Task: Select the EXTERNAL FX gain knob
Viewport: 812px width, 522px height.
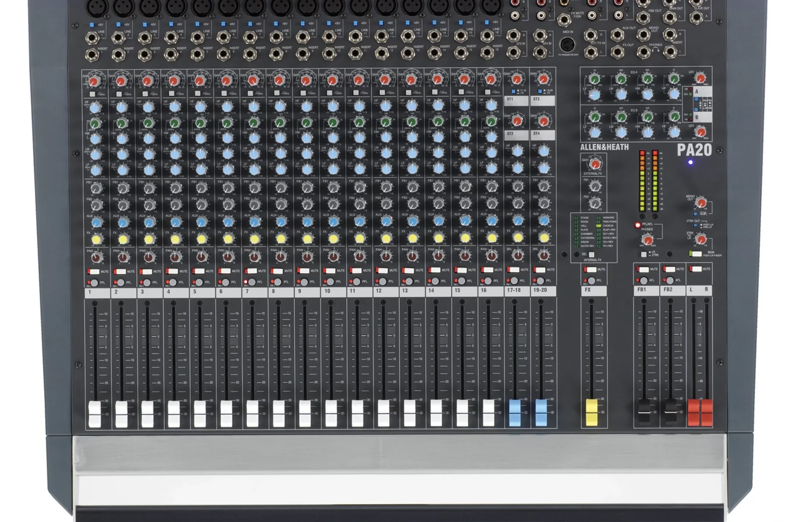Action: click(x=595, y=164)
